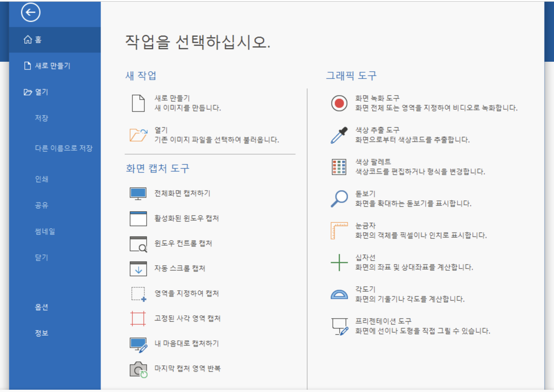554x392 pixels.
Task: Select the 색상 추출 도구 eyedropper icon
Action: (339, 135)
